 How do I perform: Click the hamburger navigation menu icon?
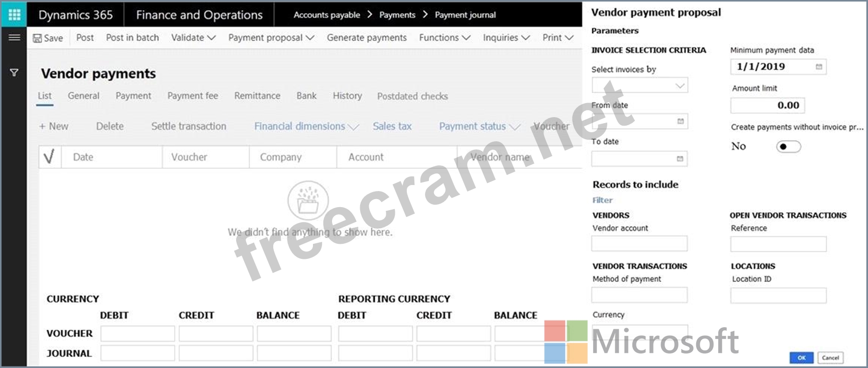coord(14,38)
